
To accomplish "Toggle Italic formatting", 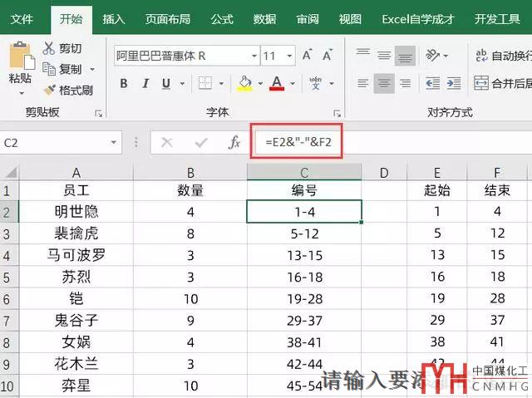I will tap(145, 83).
